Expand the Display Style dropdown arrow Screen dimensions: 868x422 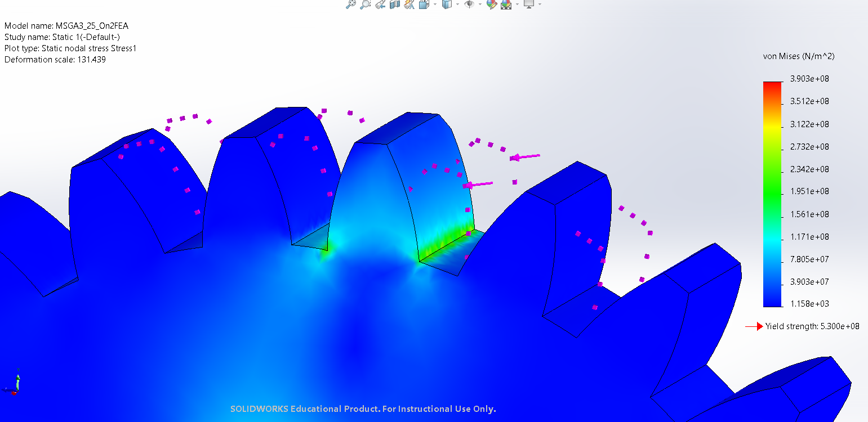(x=457, y=4)
